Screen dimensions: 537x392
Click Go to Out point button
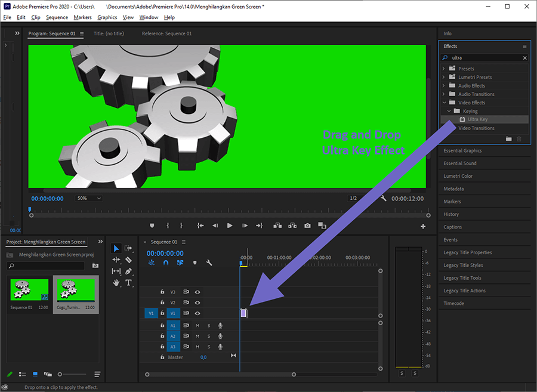coord(260,226)
